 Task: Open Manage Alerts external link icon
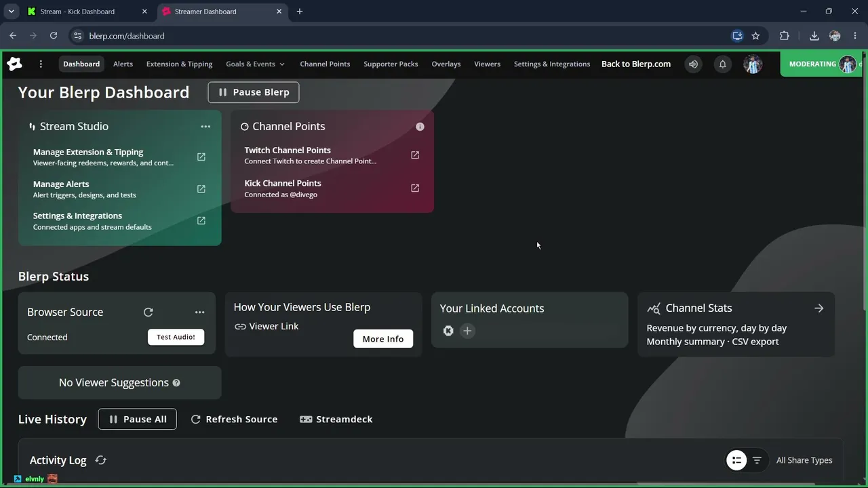(201, 189)
